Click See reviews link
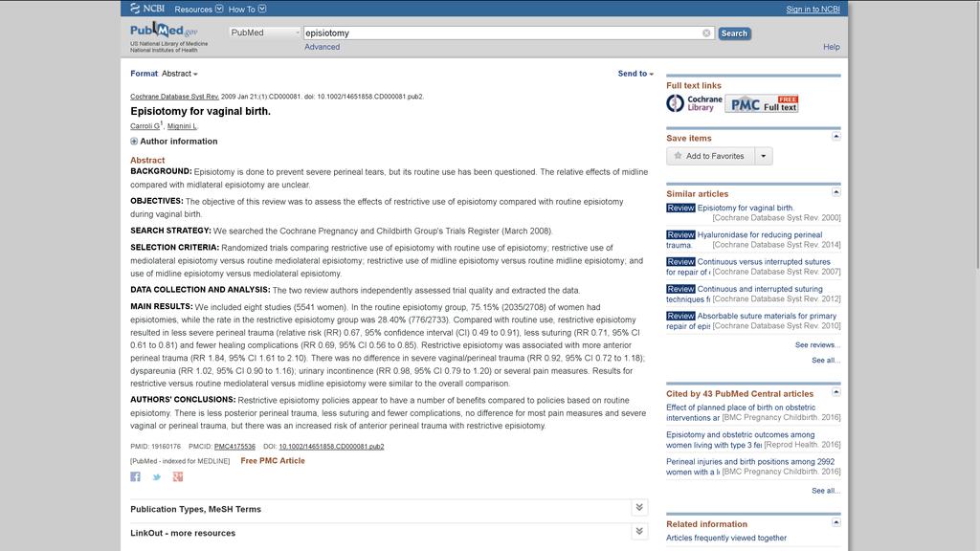Screen dimensions: 980x551 [x=817, y=344]
